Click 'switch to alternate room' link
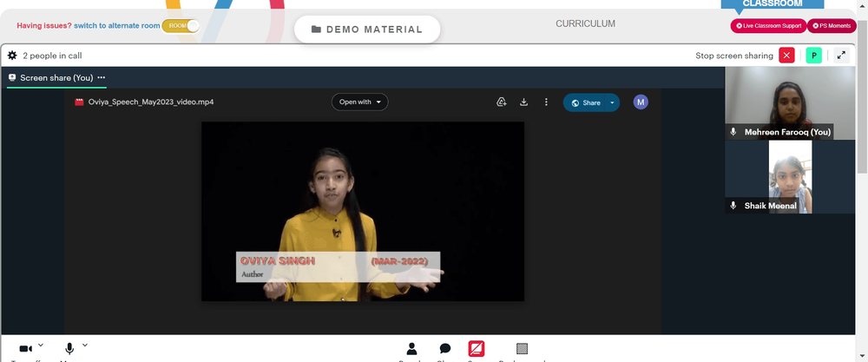 [x=117, y=25]
